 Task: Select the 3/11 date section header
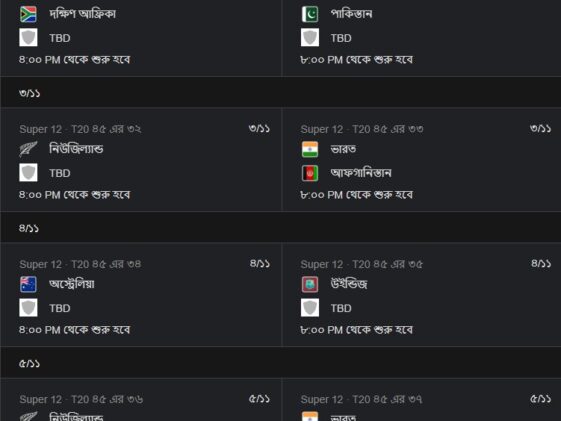(280, 93)
